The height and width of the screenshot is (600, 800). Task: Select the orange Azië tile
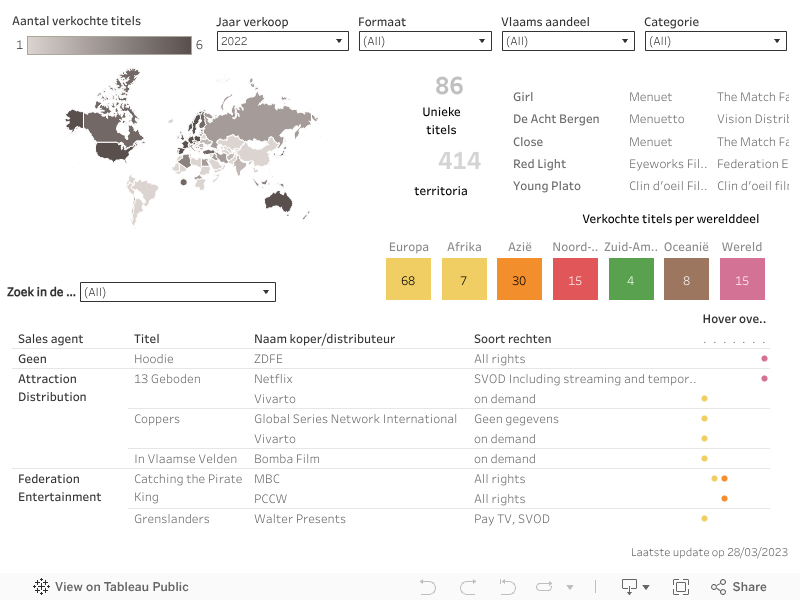tap(519, 280)
